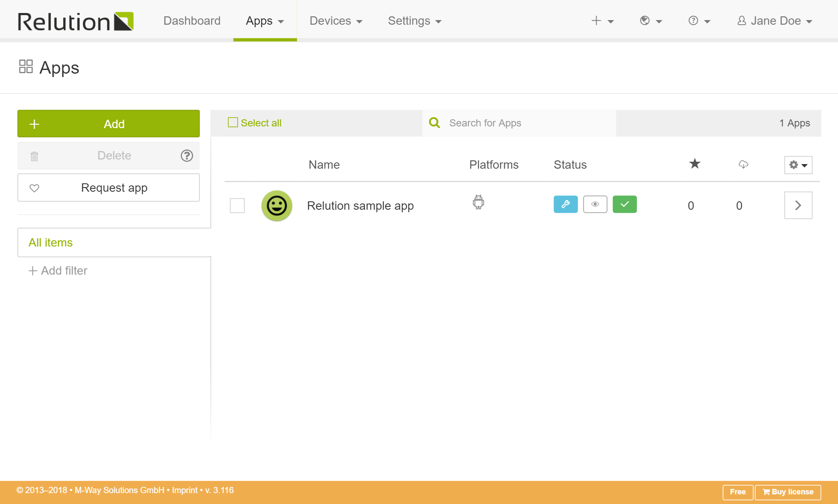Tick the Select all checkbox
Image resolution: width=838 pixels, height=504 pixels.
point(233,123)
